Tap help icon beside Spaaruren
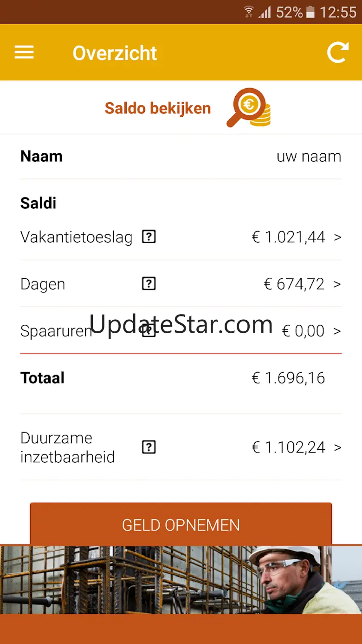The width and height of the screenshot is (362, 644). coord(149,330)
